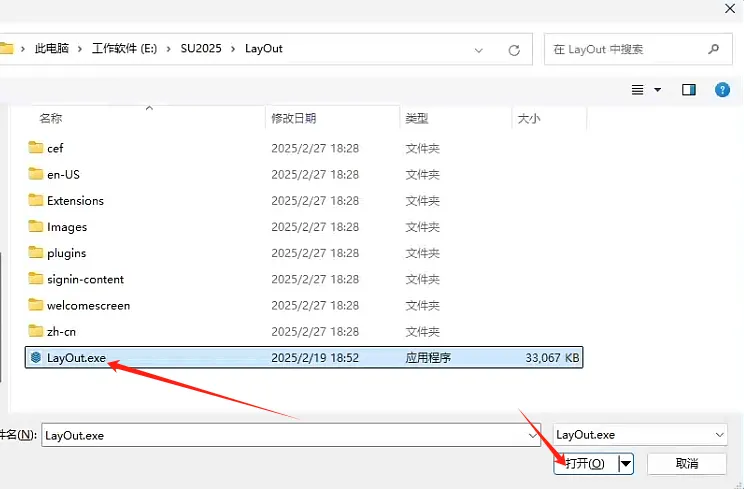This screenshot has height=489, width=744.
Task: Click the Extensions folder icon
Action: point(36,200)
